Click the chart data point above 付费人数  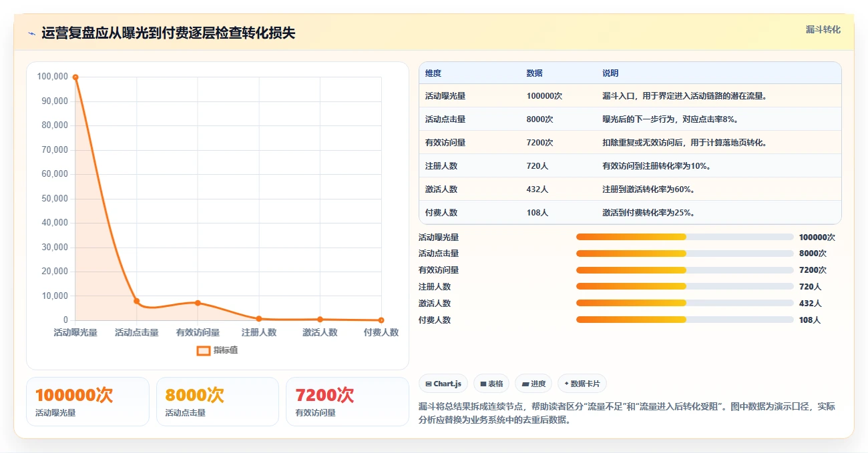381,320
